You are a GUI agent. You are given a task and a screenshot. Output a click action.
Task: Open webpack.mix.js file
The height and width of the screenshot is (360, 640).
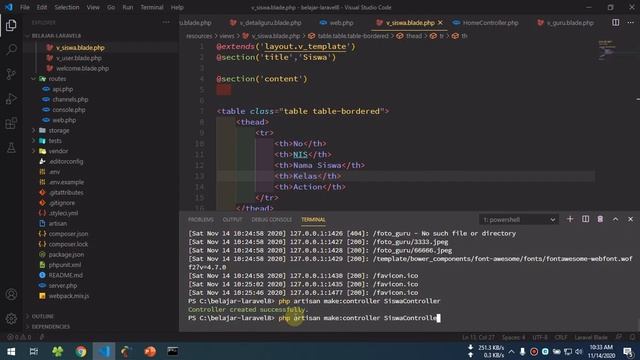[69, 296]
